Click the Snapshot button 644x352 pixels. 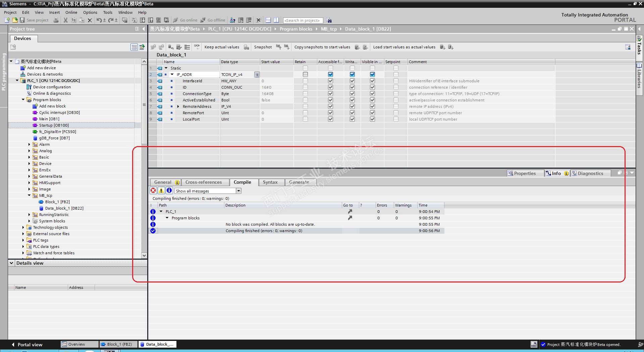263,47
